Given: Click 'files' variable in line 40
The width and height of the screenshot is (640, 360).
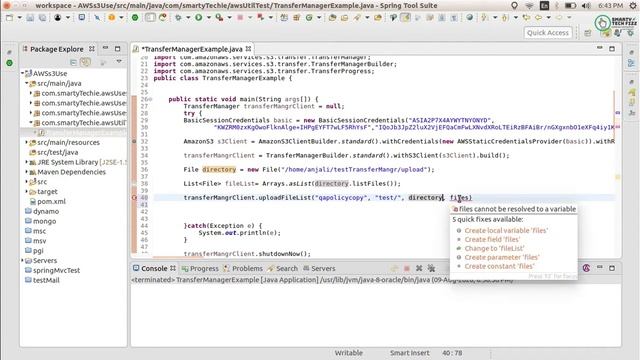Looking at the screenshot, I should point(460,198).
